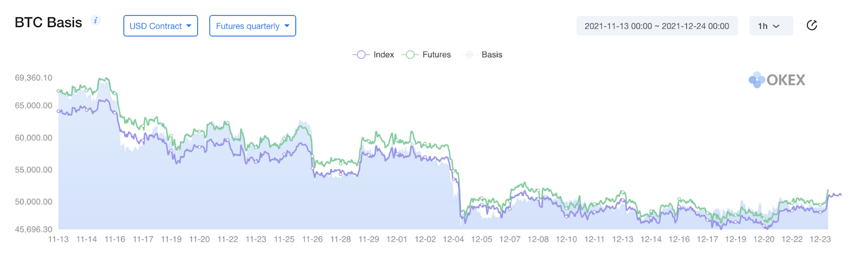Expand the Futures quarterly dropdown
This screenshot has height=257, width=868.
(x=253, y=26)
